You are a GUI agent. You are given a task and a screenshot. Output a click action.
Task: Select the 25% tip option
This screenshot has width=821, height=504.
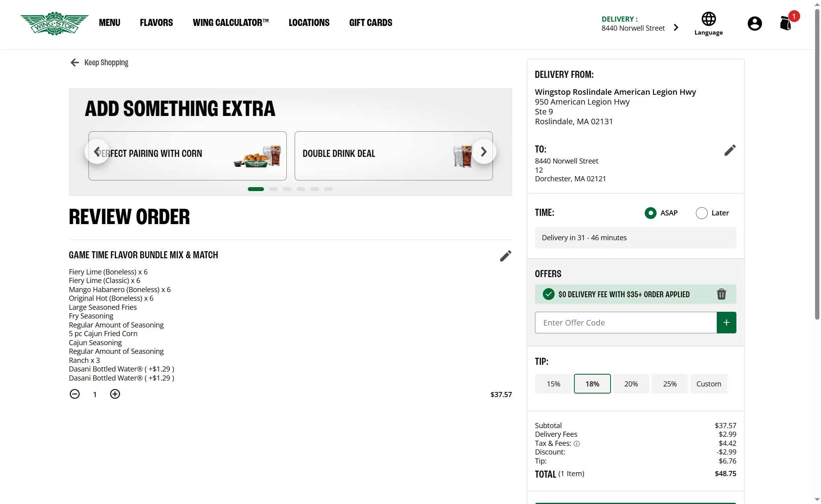pyautogui.click(x=670, y=384)
